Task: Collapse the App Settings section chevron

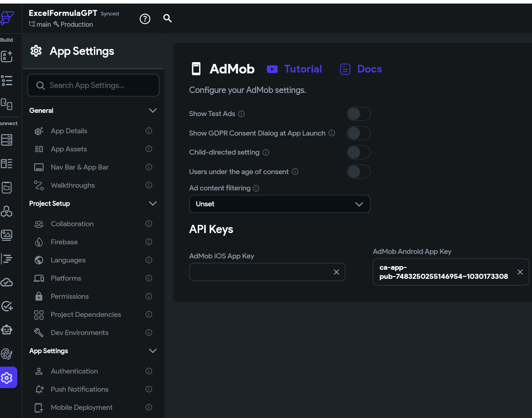Action: (x=153, y=351)
